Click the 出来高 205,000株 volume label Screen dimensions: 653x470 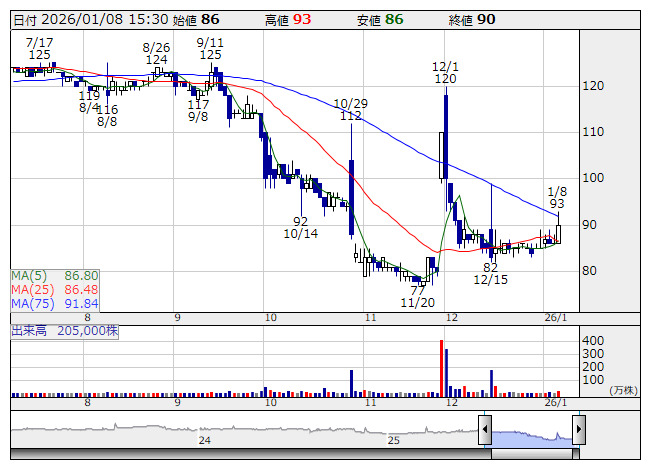[65, 331]
